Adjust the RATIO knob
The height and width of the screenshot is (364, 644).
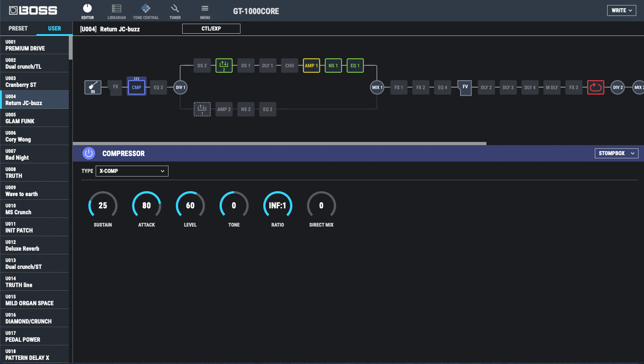(278, 206)
